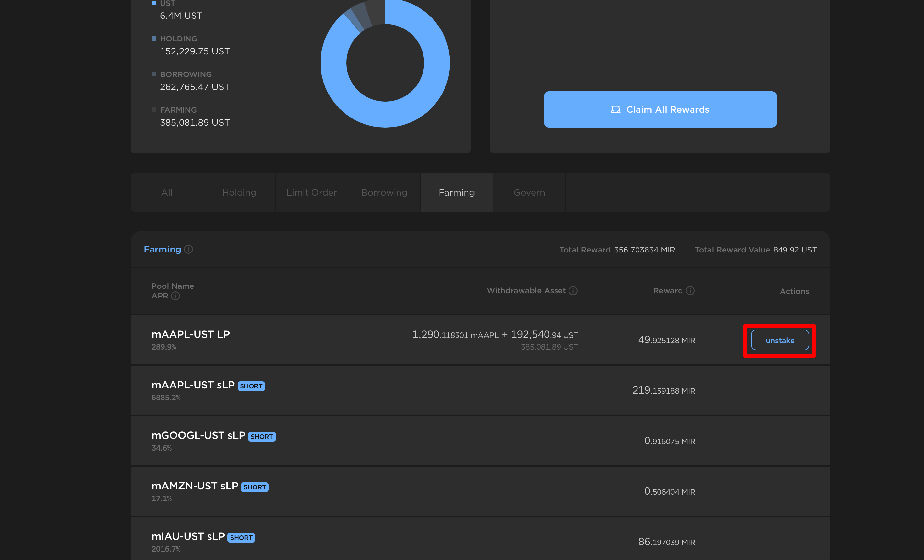This screenshot has width=924, height=560.
Task: Go to the Borrowing tab
Action: pyautogui.click(x=384, y=192)
